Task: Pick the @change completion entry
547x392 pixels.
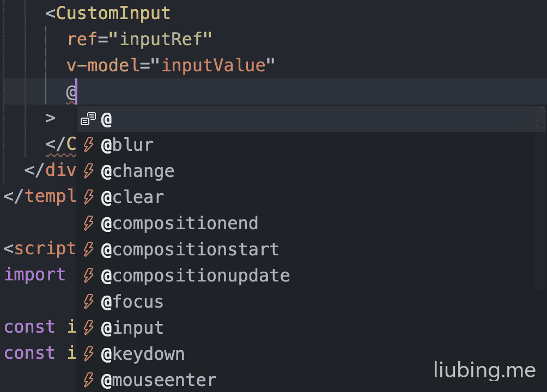Action: pos(306,171)
